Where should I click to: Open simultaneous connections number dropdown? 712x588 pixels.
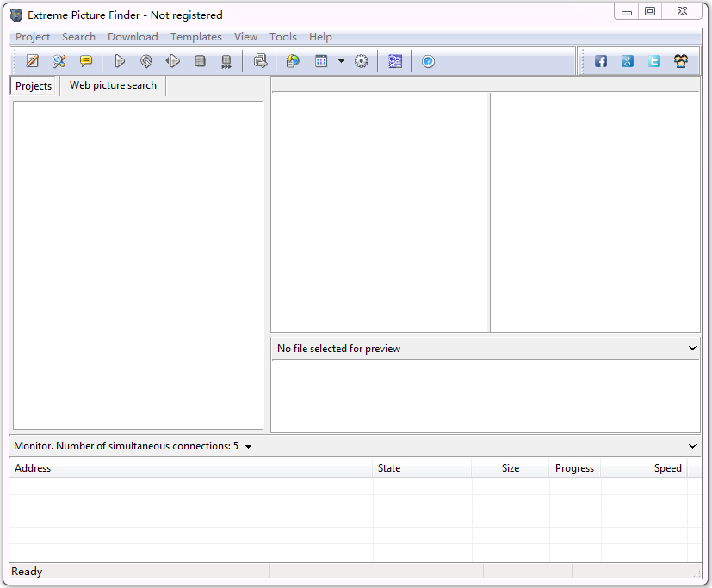[x=248, y=447]
